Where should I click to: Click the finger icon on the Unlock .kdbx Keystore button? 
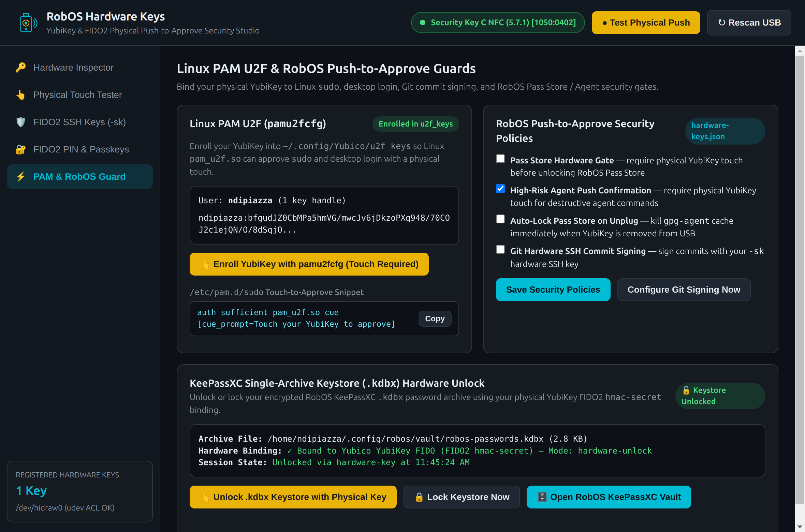tap(205, 497)
